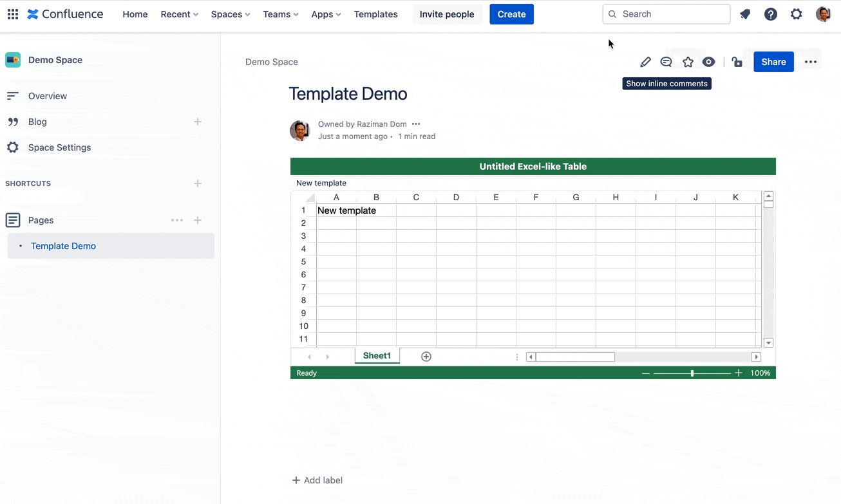Image resolution: width=841 pixels, height=504 pixels.
Task: Star this page as favourite
Action: click(x=688, y=61)
